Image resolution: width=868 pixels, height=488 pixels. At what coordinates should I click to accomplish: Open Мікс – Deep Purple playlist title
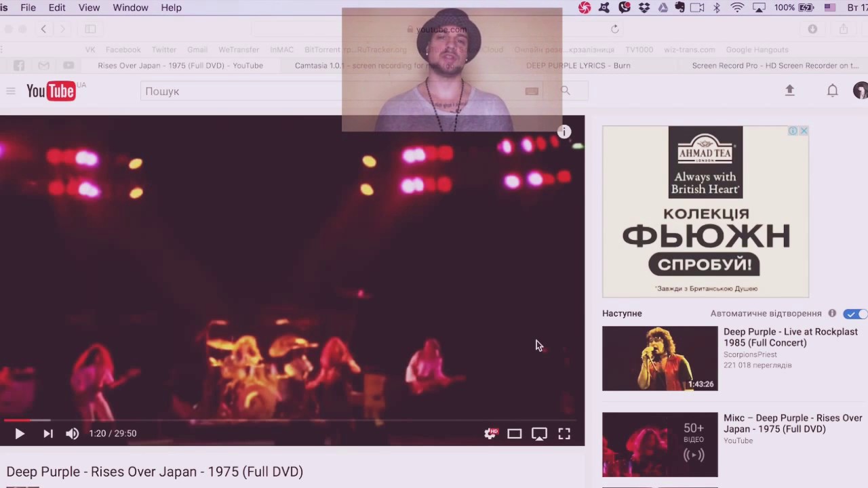[x=793, y=424]
